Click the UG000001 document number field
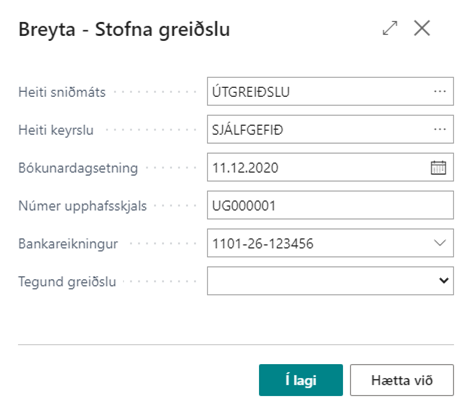The width and height of the screenshot is (475, 415). pyautogui.click(x=330, y=205)
